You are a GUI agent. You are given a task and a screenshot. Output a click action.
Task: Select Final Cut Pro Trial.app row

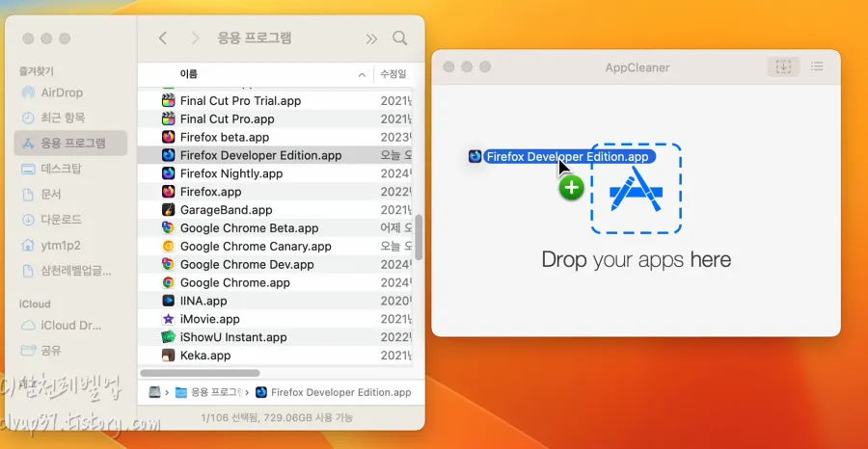pyautogui.click(x=275, y=100)
